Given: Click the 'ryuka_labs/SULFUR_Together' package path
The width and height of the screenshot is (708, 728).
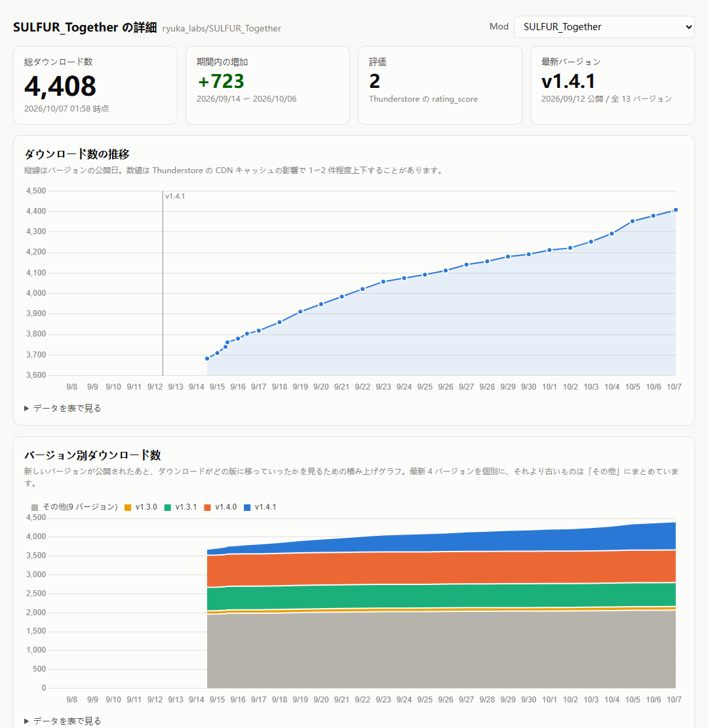Looking at the screenshot, I should click(x=222, y=28).
